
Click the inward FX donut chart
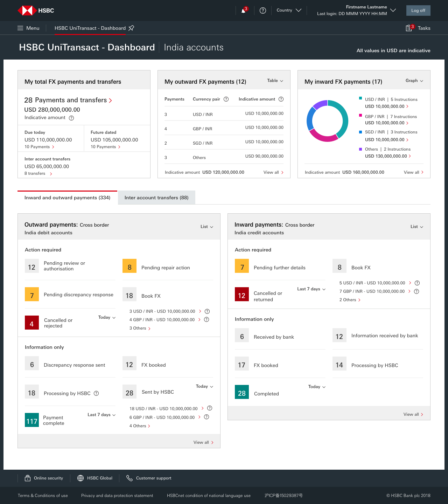(327, 121)
